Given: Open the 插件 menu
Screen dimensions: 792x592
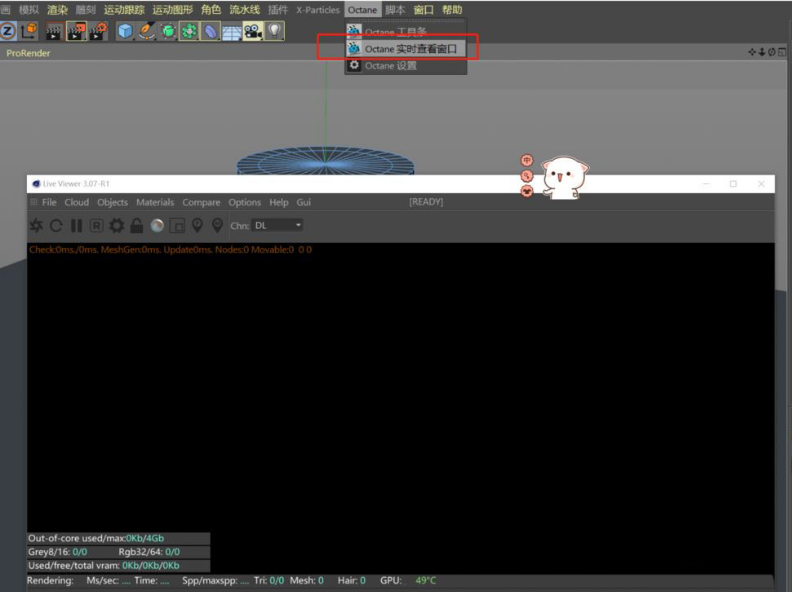Looking at the screenshot, I should point(278,10).
